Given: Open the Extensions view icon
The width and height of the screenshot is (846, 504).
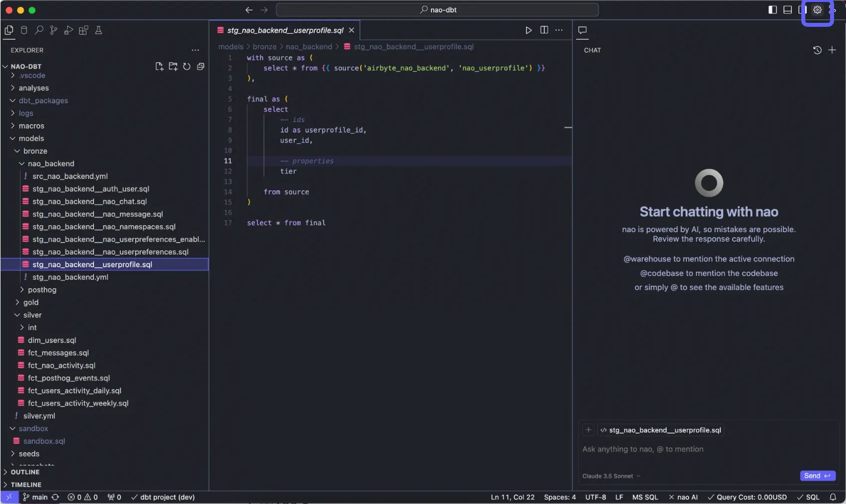Looking at the screenshot, I should [x=84, y=30].
